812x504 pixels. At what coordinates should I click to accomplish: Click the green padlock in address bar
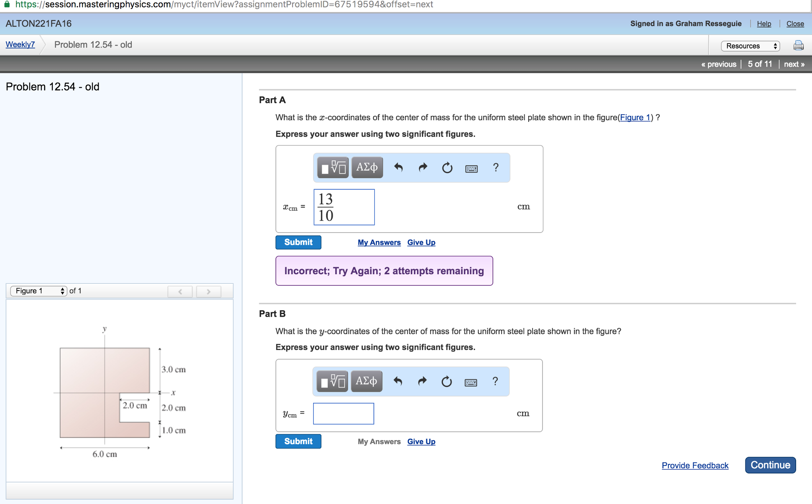(x=7, y=4)
